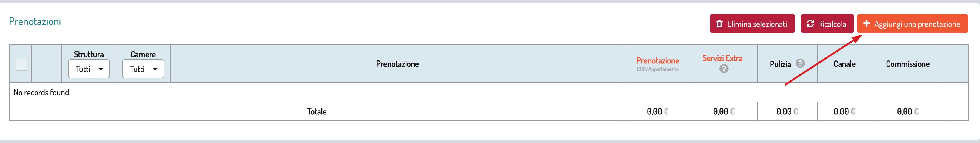
Task: Click the Pulizia column header label
Action: 780,64
